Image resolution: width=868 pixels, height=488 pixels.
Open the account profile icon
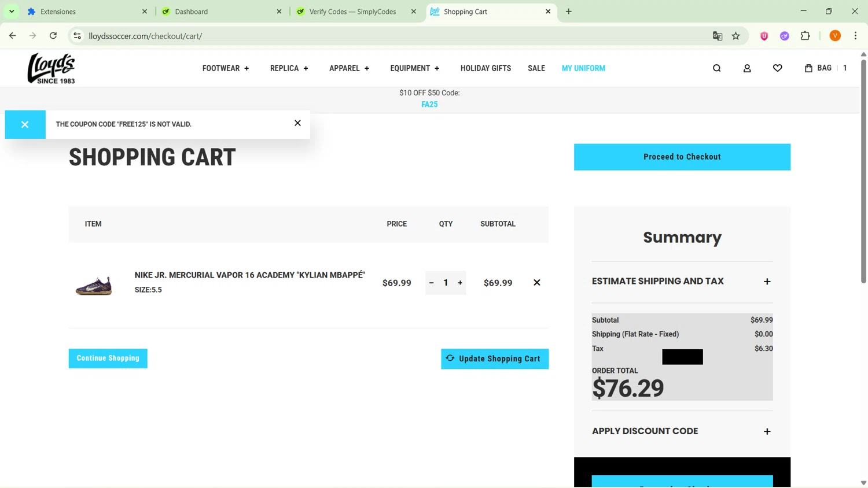(x=747, y=68)
